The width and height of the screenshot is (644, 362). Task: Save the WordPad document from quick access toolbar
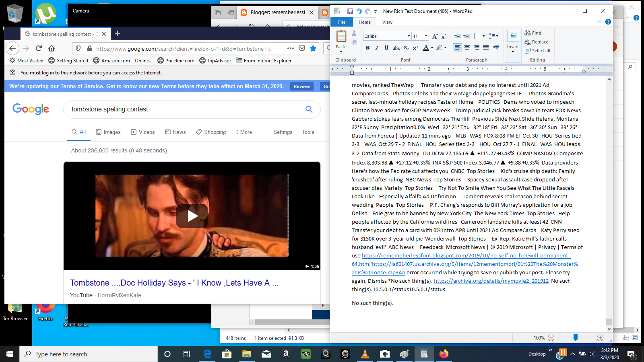coord(350,11)
